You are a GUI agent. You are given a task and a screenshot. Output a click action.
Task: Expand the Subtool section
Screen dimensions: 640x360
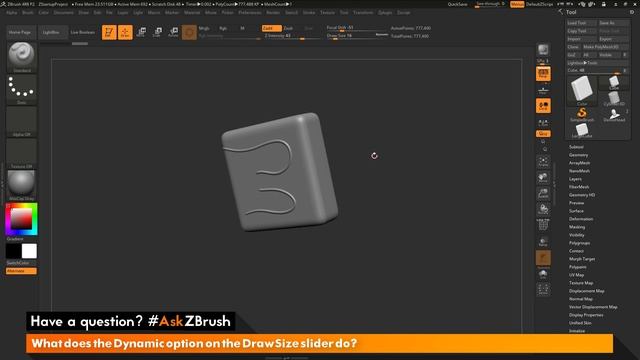[x=576, y=147]
